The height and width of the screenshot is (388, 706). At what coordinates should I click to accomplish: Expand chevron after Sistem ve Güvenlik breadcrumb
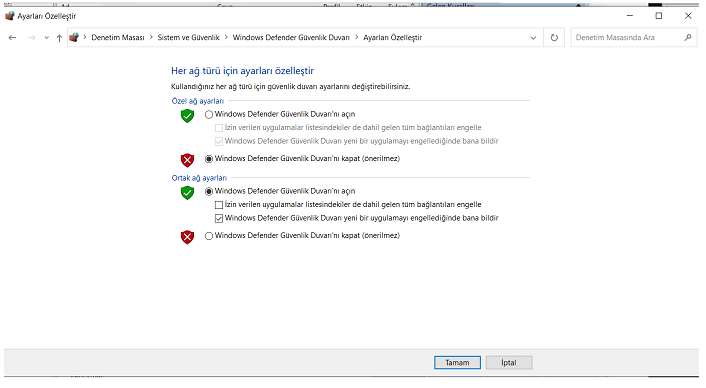226,37
